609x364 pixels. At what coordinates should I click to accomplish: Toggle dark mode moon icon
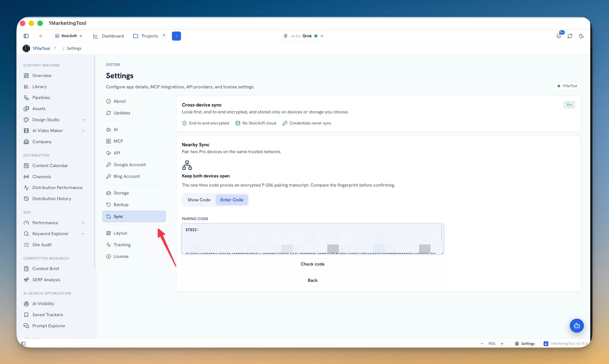coord(581,36)
